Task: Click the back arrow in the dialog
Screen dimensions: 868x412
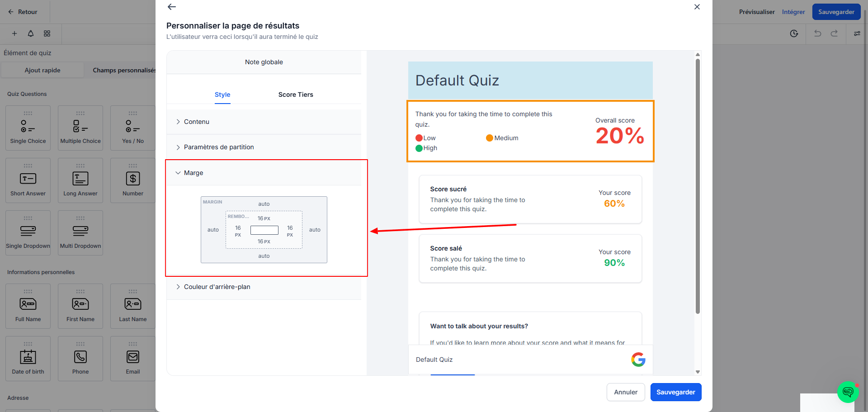Action: point(172,7)
